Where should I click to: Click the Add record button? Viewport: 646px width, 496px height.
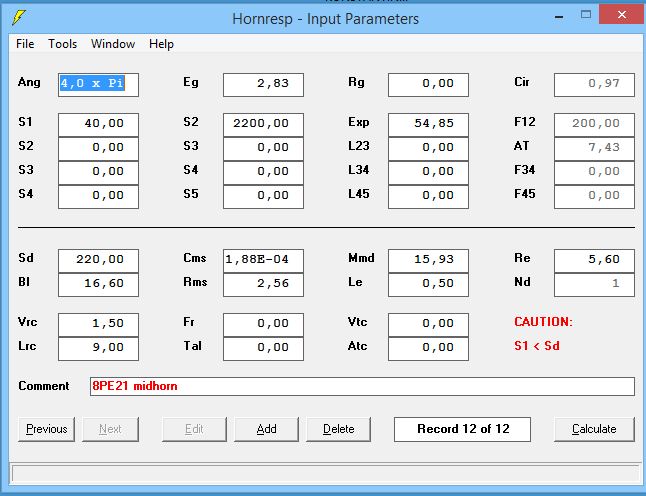coord(266,429)
